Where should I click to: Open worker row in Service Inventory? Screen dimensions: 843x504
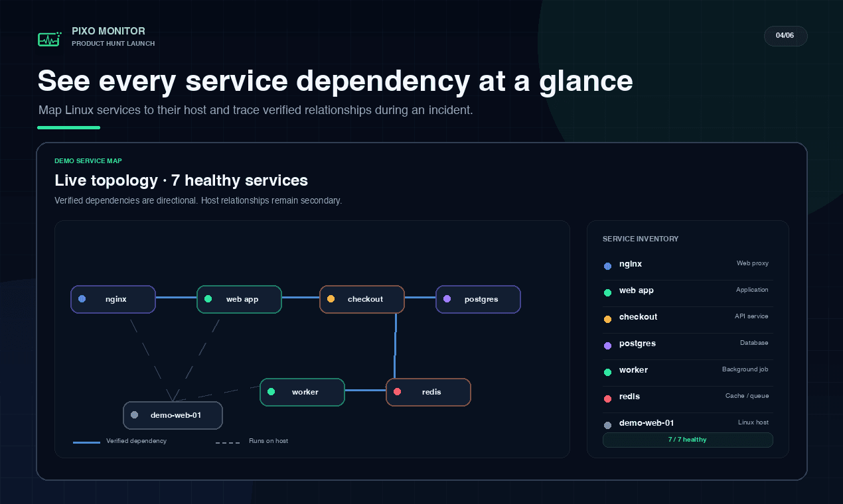pyautogui.click(x=688, y=372)
